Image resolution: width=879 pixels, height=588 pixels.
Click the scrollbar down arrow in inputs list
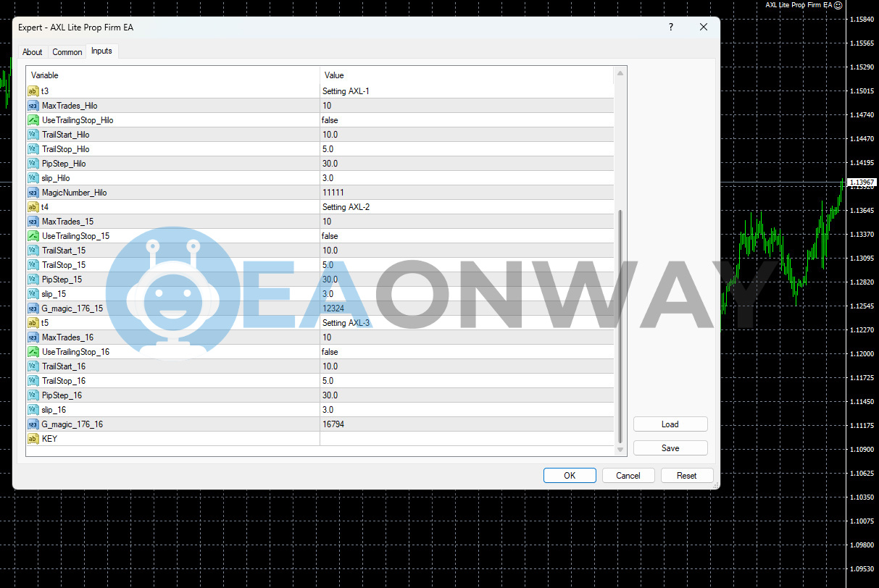click(620, 450)
